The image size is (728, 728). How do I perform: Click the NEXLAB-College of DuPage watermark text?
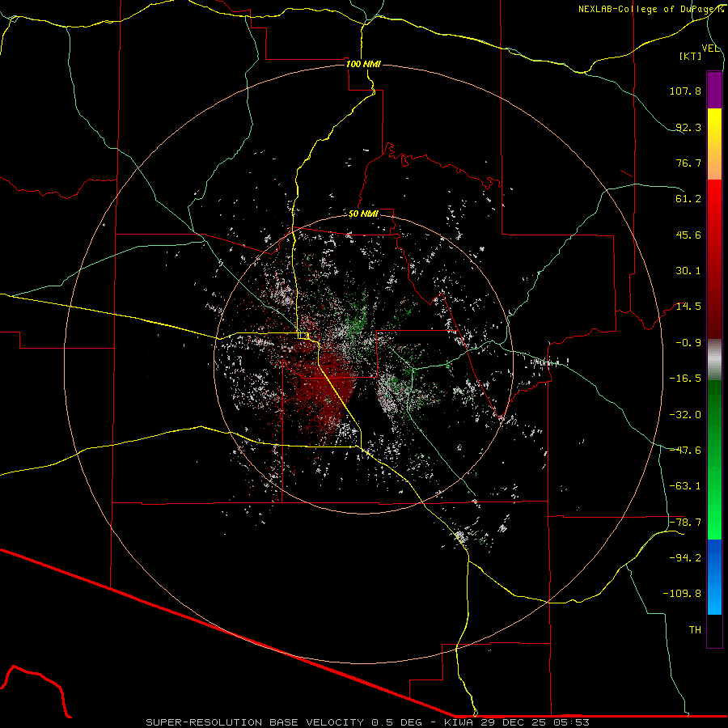pos(653,9)
